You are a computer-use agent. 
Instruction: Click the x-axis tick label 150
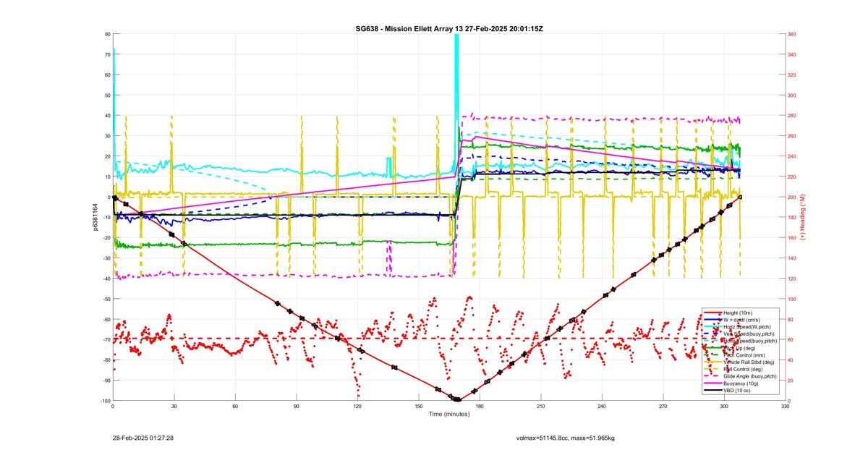coord(419,407)
